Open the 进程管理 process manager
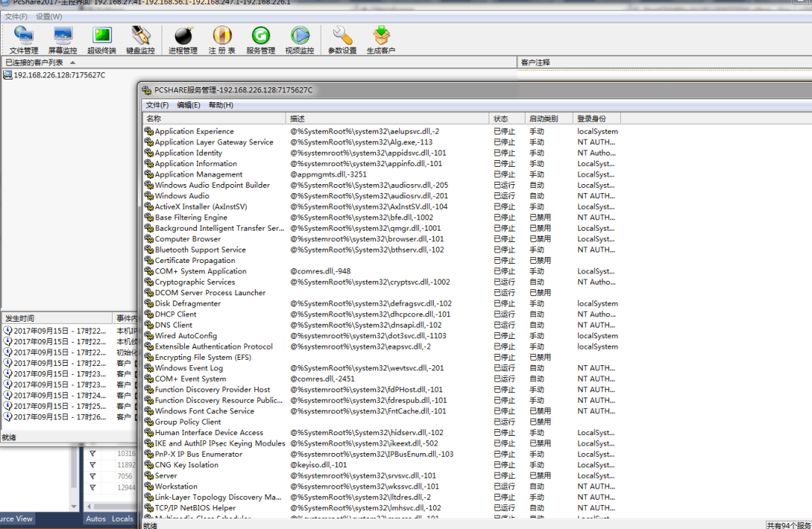Viewport: 812px width, 529px height. point(183,41)
